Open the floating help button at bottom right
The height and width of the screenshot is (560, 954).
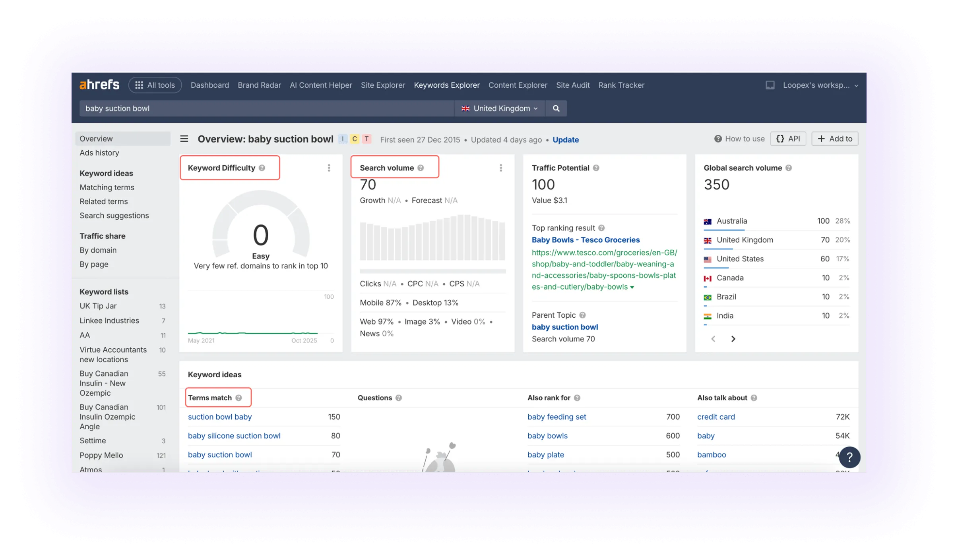pyautogui.click(x=850, y=458)
